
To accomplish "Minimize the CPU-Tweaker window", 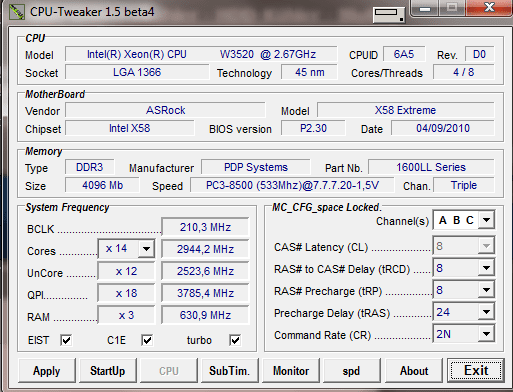I will [424, 8].
